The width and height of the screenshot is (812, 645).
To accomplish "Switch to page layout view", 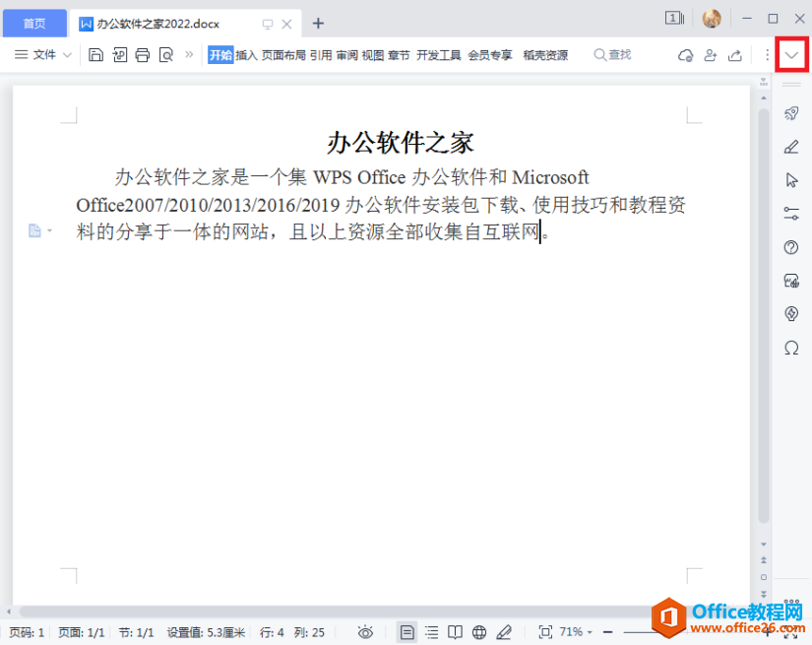I will [x=407, y=632].
